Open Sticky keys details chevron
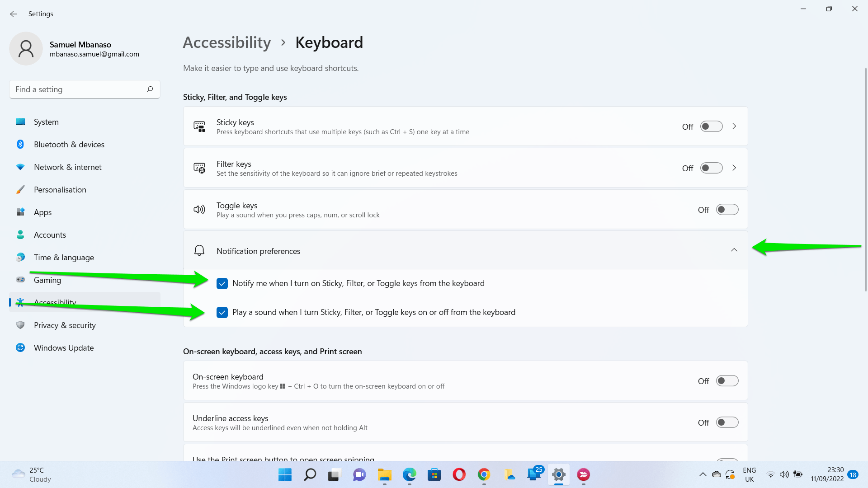 (734, 127)
